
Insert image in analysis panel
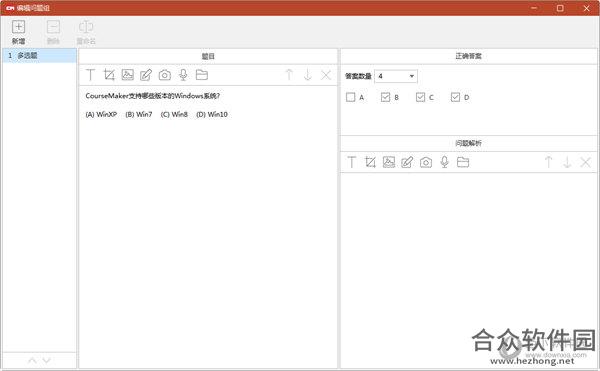tap(389, 162)
